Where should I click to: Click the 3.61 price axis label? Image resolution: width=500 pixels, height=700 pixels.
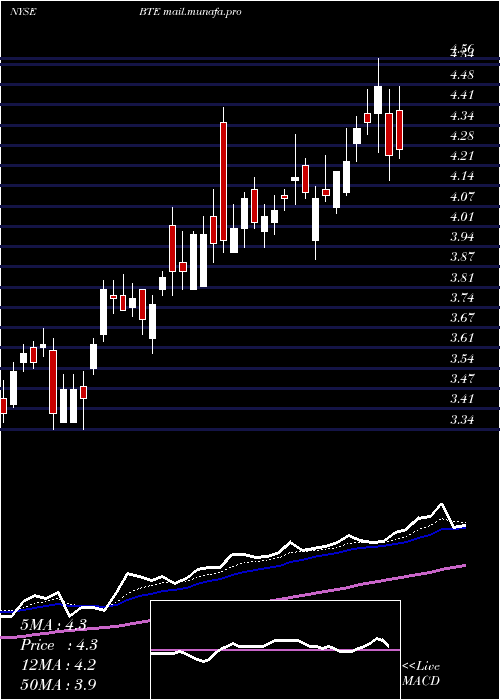(462, 338)
